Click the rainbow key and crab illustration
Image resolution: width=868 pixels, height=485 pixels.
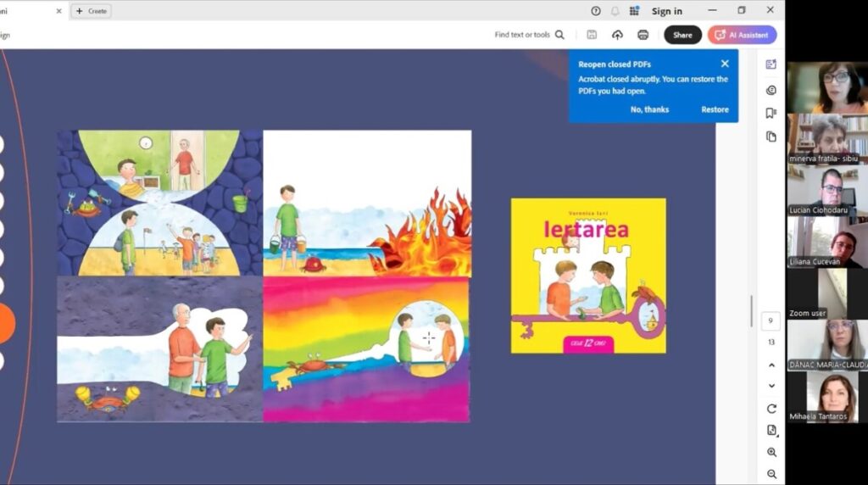pos(366,349)
